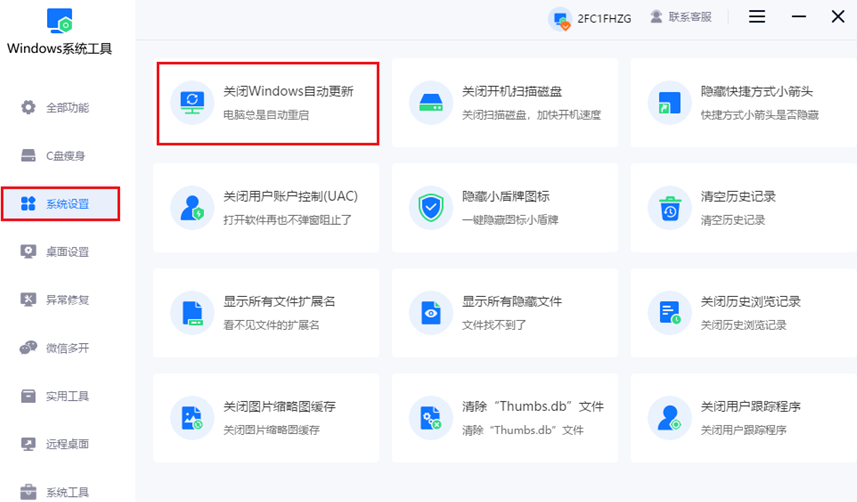The width and height of the screenshot is (857, 502).
Task: Click the 关闭开机扫描磁盘 green drive icon
Action: [x=431, y=103]
